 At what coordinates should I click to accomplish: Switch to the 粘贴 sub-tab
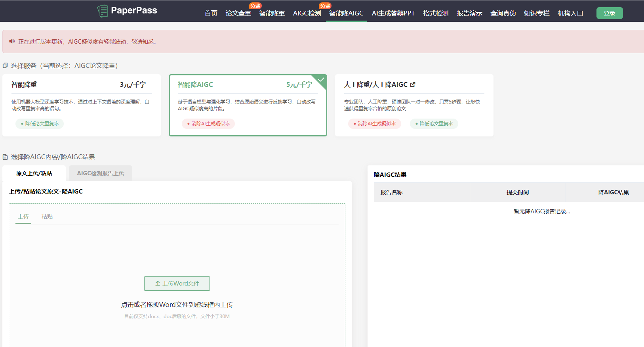[x=47, y=217]
